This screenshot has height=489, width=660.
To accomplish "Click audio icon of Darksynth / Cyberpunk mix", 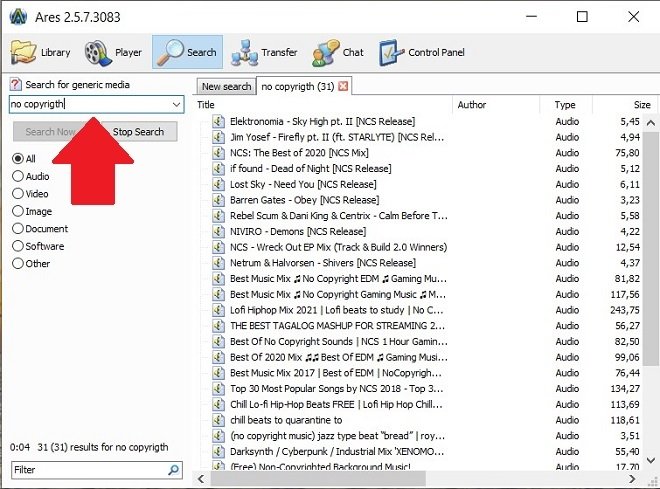I will [x=218, y=452].
